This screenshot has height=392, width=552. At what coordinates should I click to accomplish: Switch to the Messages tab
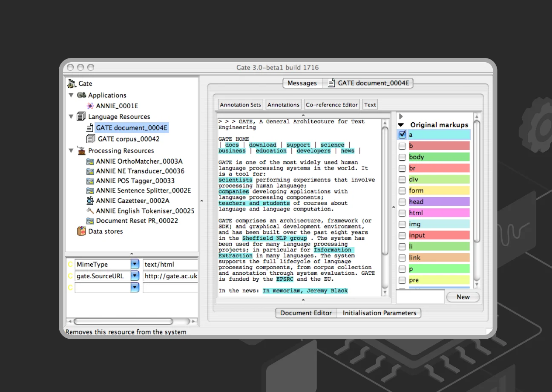[x=302, y=83]
